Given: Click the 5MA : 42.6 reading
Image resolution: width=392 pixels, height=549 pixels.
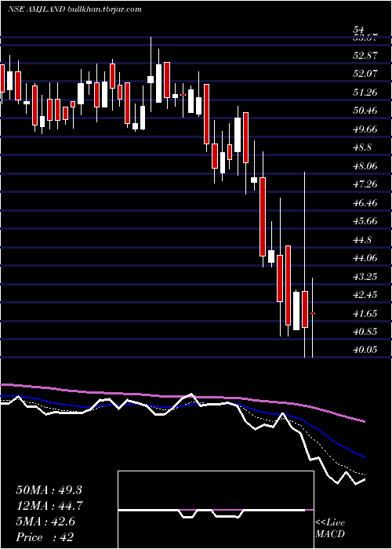Looking at the screenshot, I should coord(45,522).
